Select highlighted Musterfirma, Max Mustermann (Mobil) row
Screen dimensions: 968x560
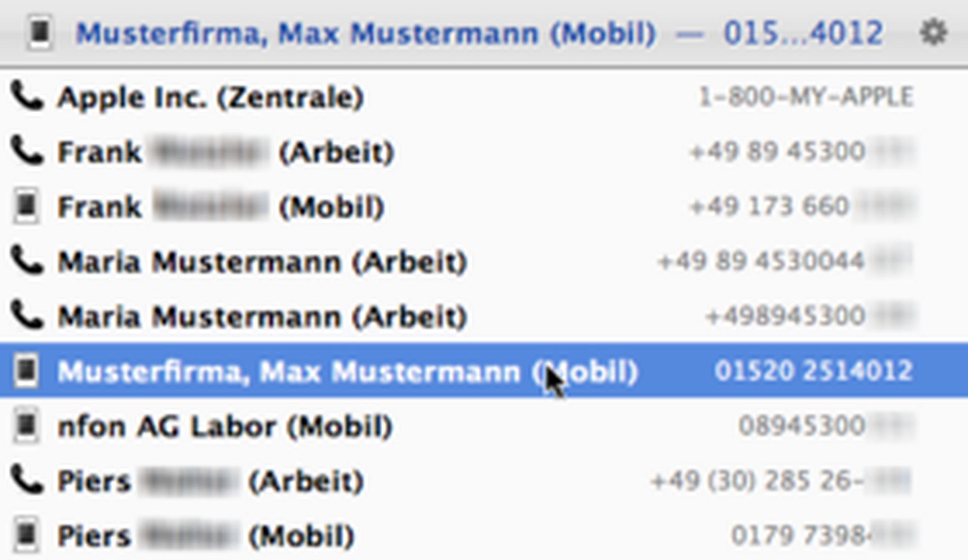(x=347, y=371)
